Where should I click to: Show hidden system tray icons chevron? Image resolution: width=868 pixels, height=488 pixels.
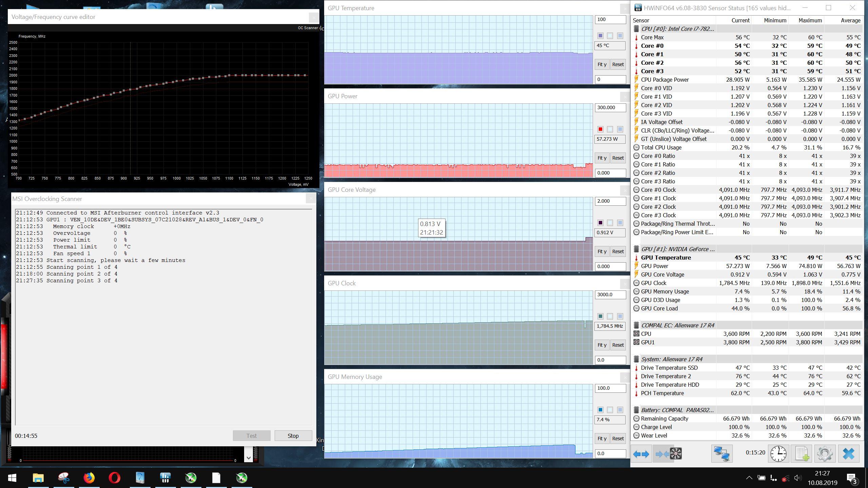[x=749, y=478]
